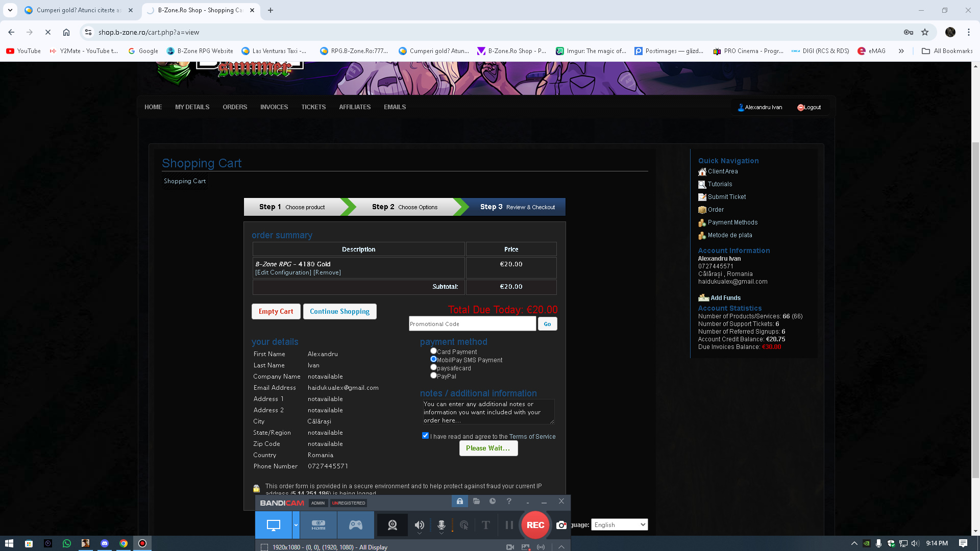This screenshot has width=980, height=551.
Task: Start recording with the REC button
Action: click(535, 525)
